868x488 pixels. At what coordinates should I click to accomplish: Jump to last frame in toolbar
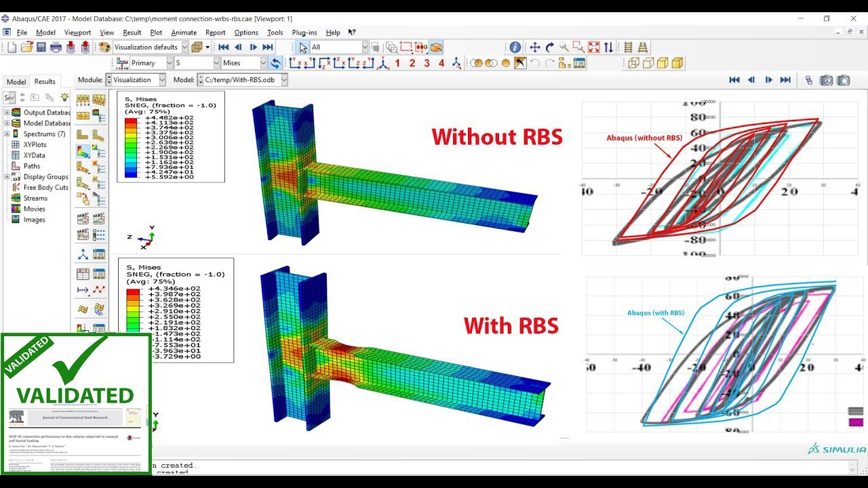tap(268, 47)
